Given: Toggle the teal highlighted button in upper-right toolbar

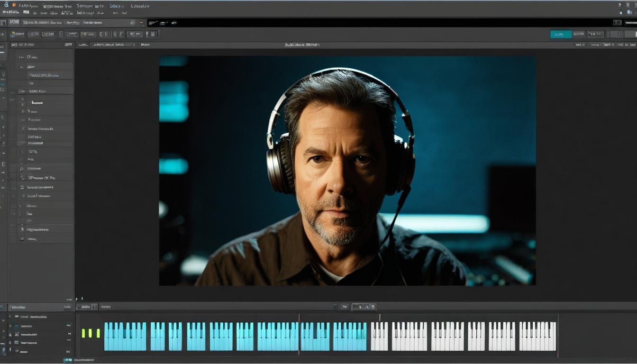Looking at the screenshot, I should tap(561, 34).
